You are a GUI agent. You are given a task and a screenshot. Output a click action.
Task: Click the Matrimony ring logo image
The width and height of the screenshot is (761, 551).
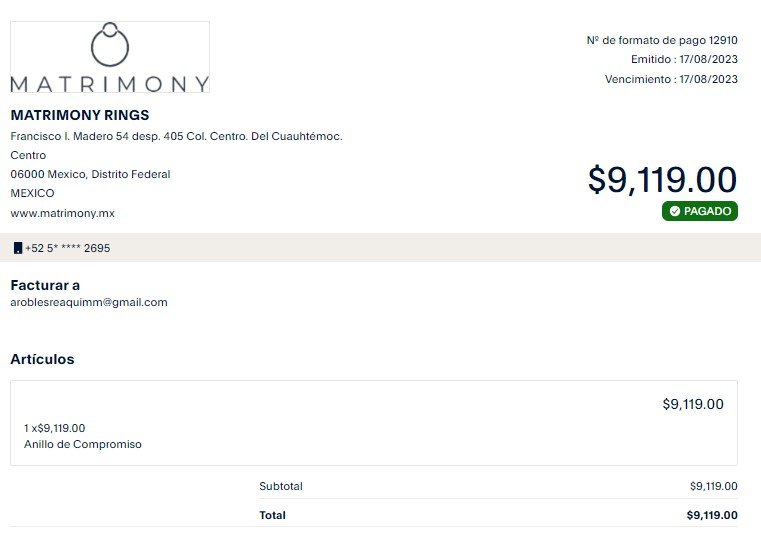[x=110, y=57]
